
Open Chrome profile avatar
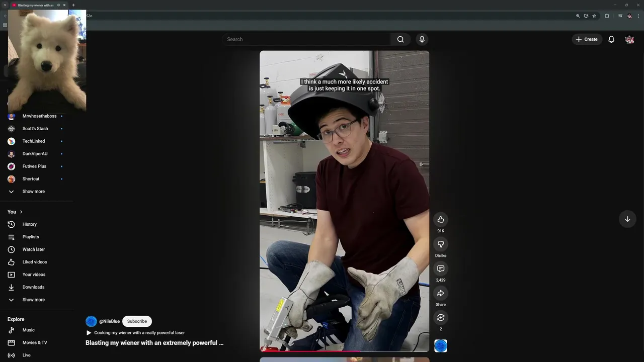(629, 16)
